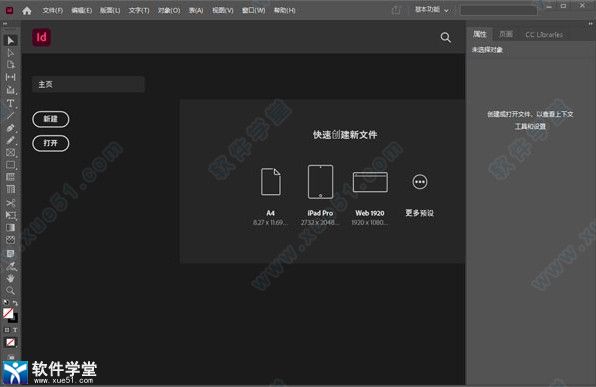Select the Note tool
The width and height of the screenshot is (596, 387).
tap(11, 253)
